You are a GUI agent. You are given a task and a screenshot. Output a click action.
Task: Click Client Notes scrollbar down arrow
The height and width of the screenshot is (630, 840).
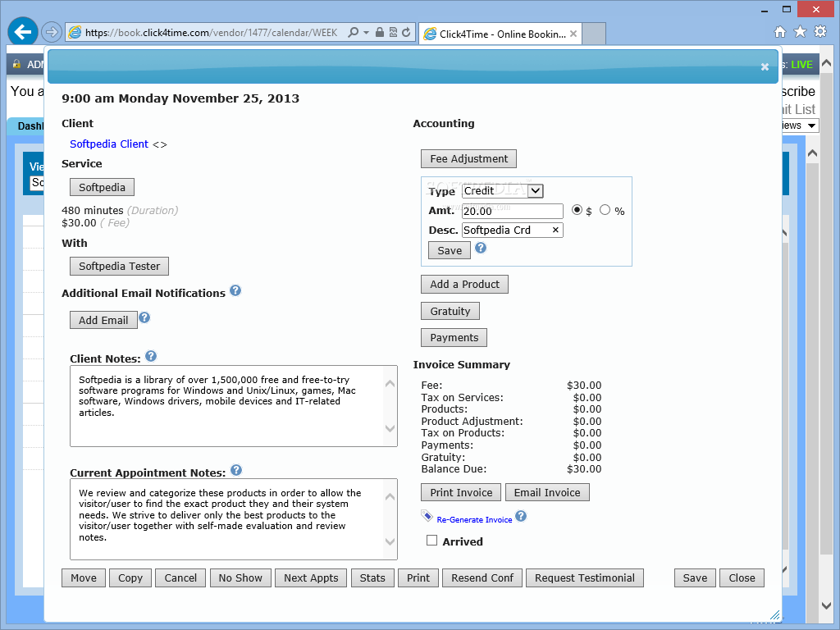390,428
